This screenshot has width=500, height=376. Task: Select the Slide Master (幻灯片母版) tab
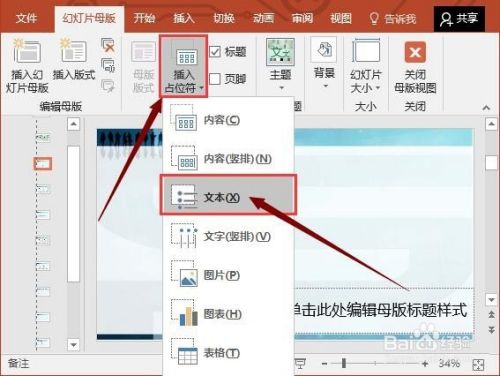point(89,18)
